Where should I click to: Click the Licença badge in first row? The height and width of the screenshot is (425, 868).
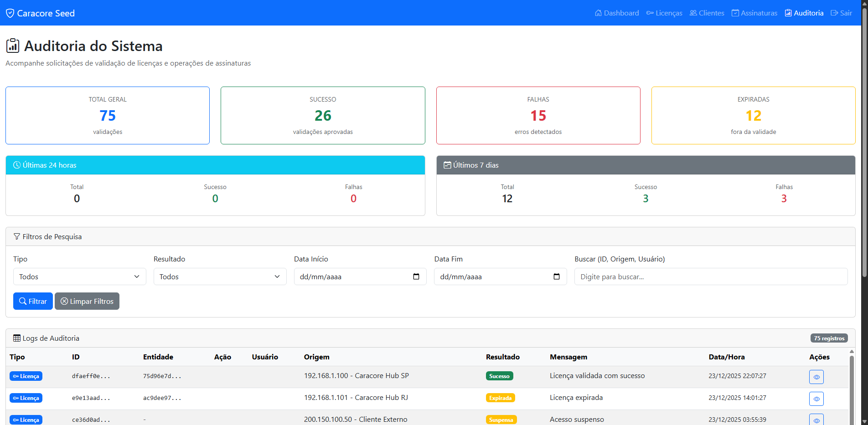[26, 376]
